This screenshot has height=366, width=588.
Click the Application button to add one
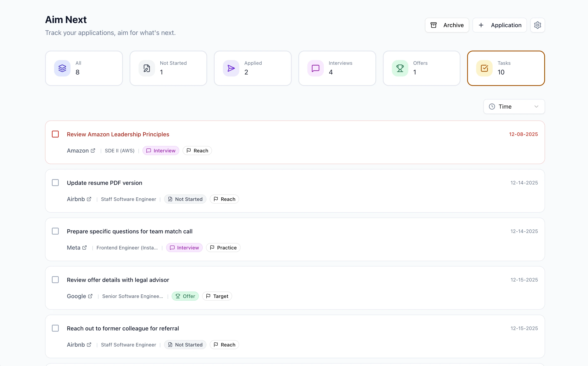[x=499, y=25]
